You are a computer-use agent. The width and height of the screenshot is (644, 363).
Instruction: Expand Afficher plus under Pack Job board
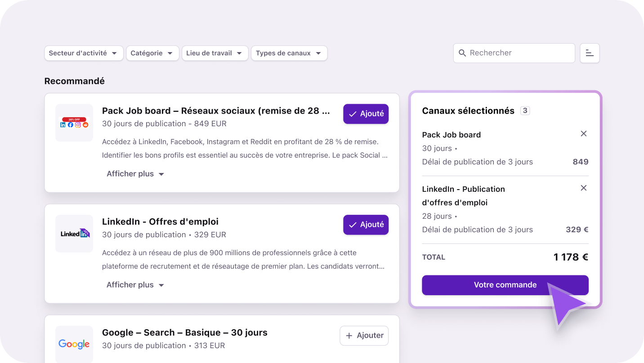[x=135, y=174]
